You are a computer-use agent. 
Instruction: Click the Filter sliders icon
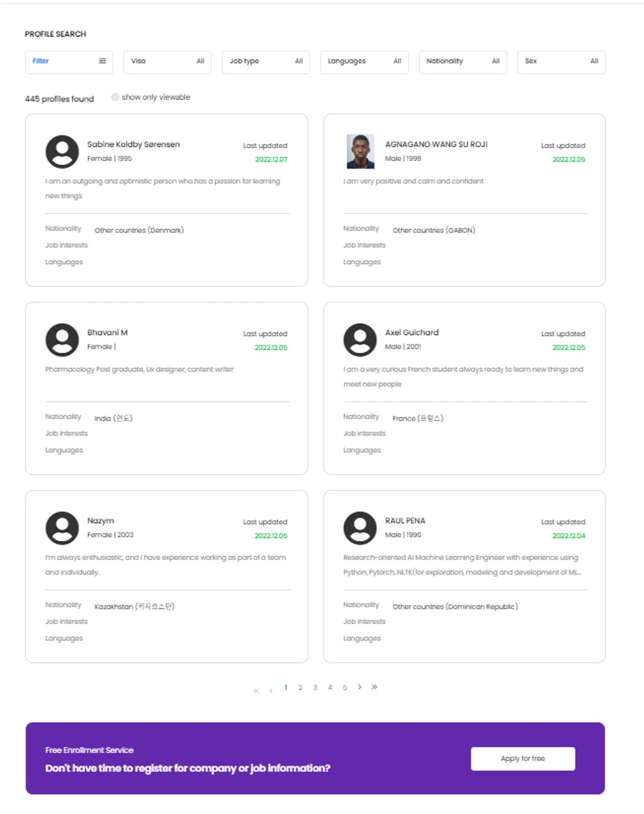pyautogui.click(x=103, y=61)
